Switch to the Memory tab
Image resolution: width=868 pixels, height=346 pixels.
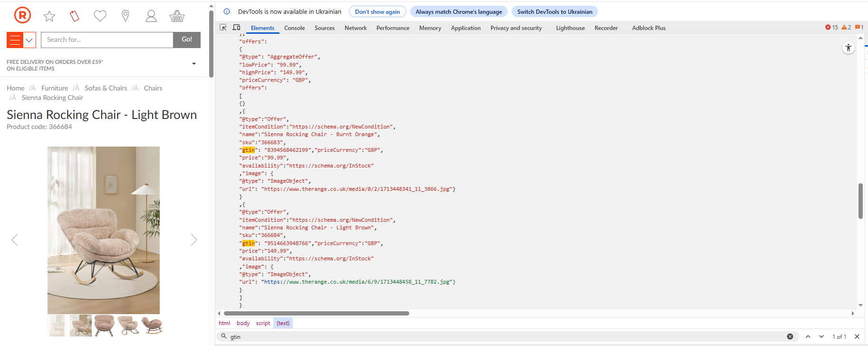(430, 28)
